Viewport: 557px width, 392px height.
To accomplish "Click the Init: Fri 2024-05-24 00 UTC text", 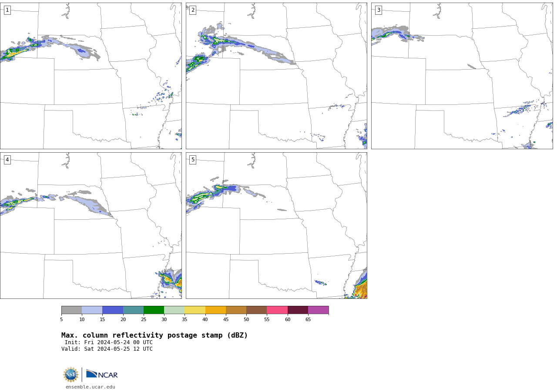I will [109, 342].
